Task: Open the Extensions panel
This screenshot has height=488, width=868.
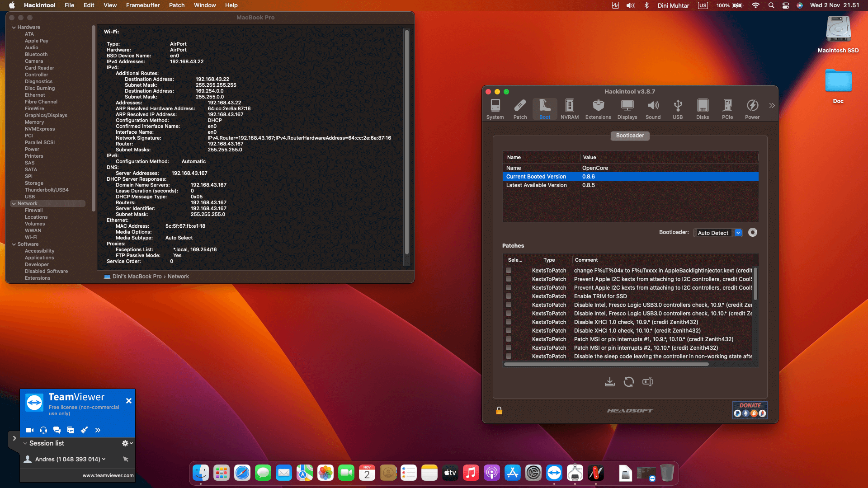Action: pos(598,108)
